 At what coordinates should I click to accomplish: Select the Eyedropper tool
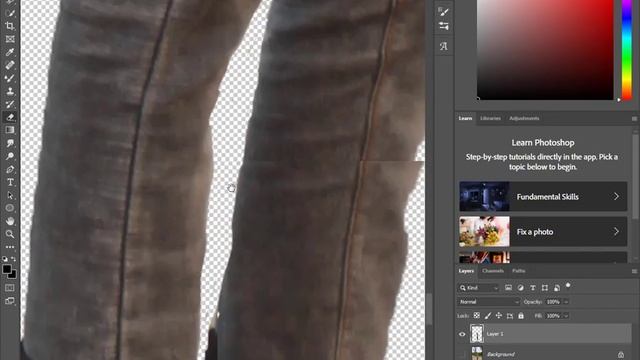pyautogui.click(x=10, y=52)
